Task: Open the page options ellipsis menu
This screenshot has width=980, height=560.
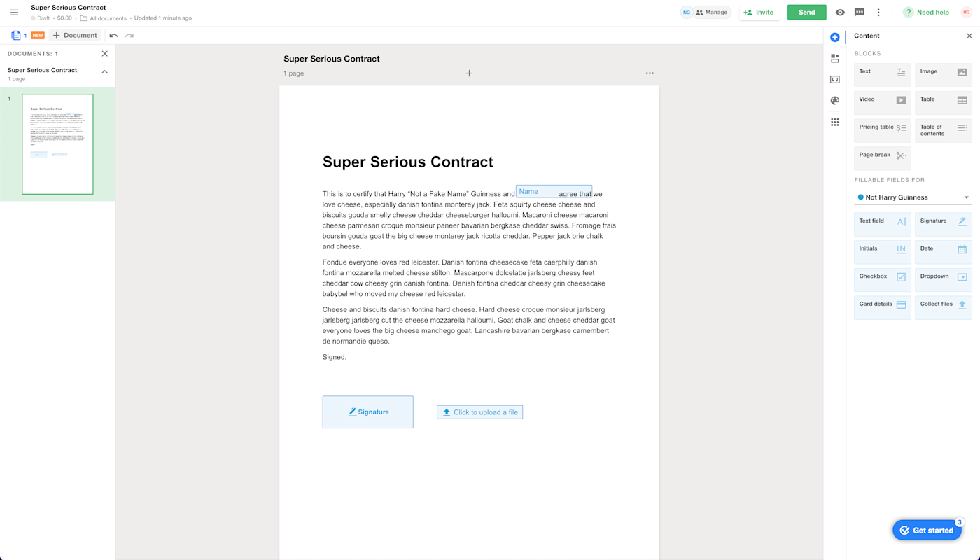Action: 650,73
